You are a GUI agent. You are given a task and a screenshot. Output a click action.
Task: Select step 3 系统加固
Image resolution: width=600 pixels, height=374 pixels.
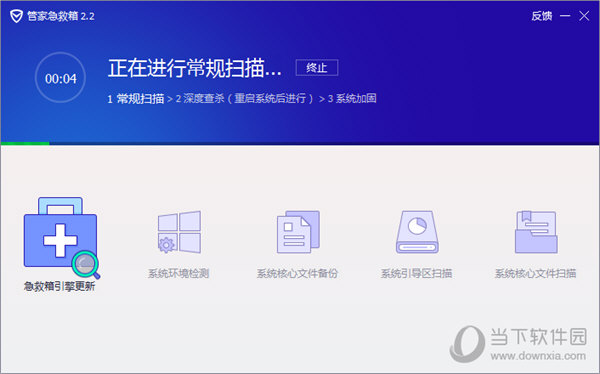pos(352,99)
